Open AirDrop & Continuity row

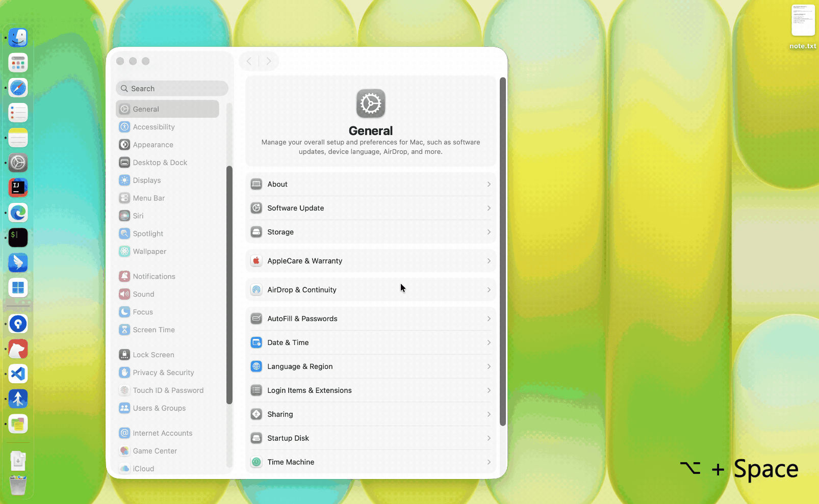point(371,290)
